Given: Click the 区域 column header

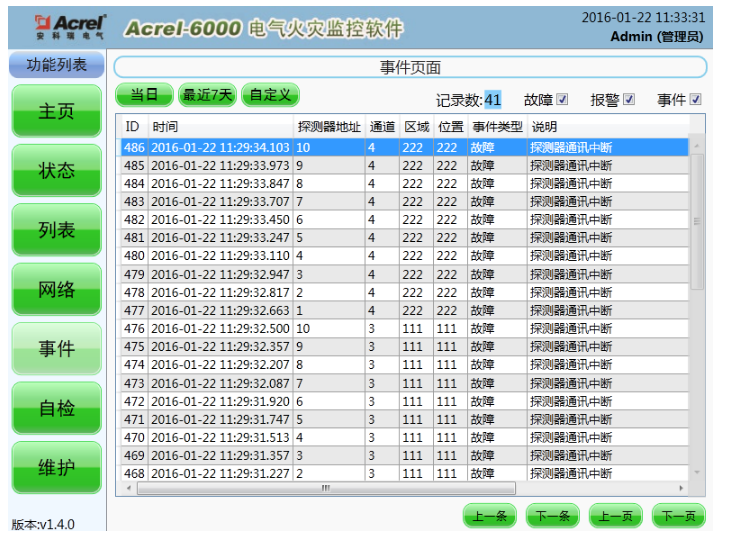Looking at the screenshot, I should click(417, 126).
